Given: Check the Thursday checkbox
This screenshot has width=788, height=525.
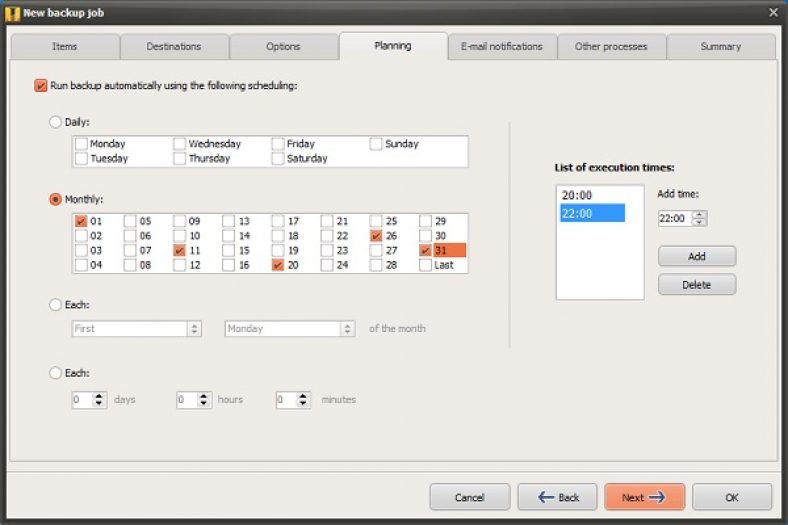Looking at the screenshot, I should tap(179, 158).
